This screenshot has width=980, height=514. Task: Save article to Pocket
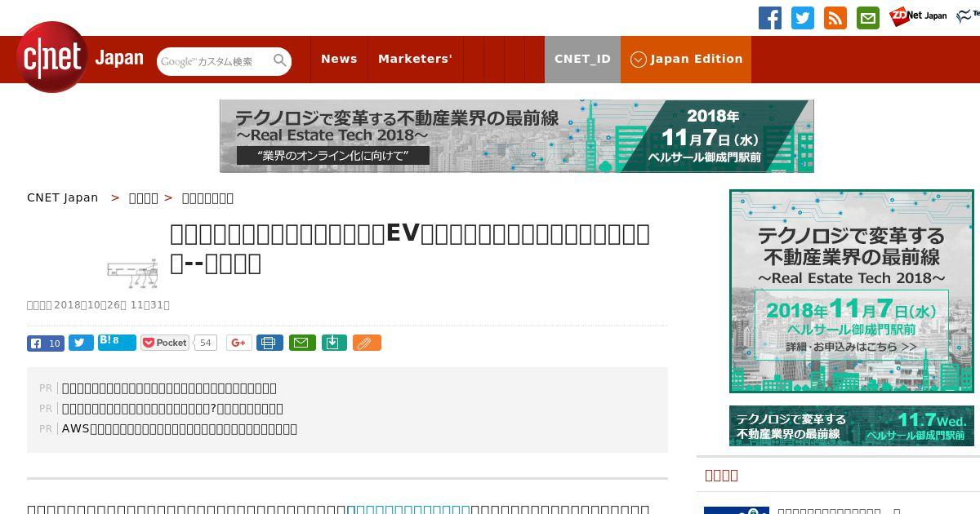(165, 343)
